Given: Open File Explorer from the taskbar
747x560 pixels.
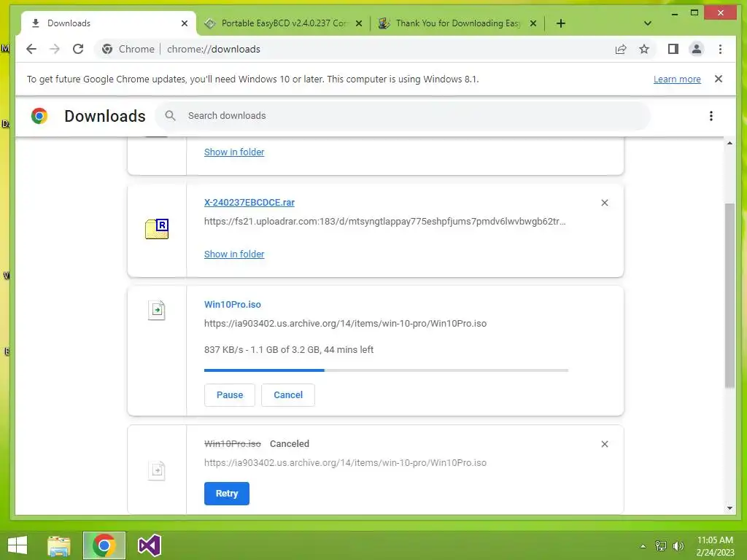Looking at the screenshot, I should (x=59, y=545).
